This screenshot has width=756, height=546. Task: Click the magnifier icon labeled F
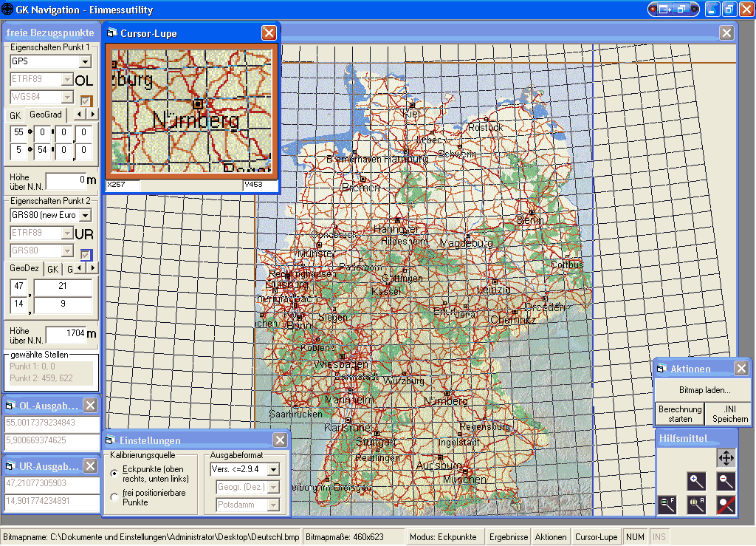[667, 505]
